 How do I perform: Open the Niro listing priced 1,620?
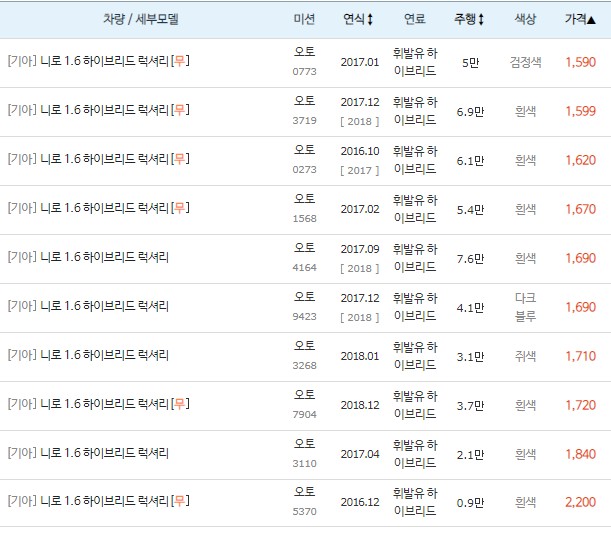pos(99,159)
